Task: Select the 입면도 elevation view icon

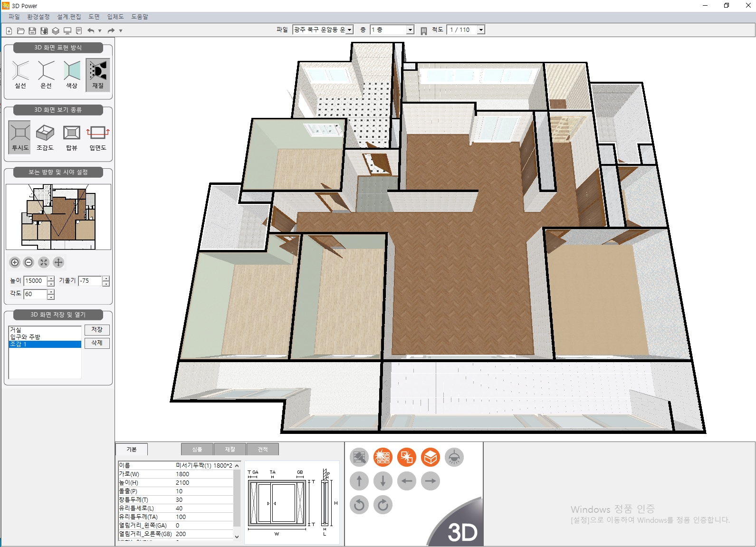Action: (98, 133)
